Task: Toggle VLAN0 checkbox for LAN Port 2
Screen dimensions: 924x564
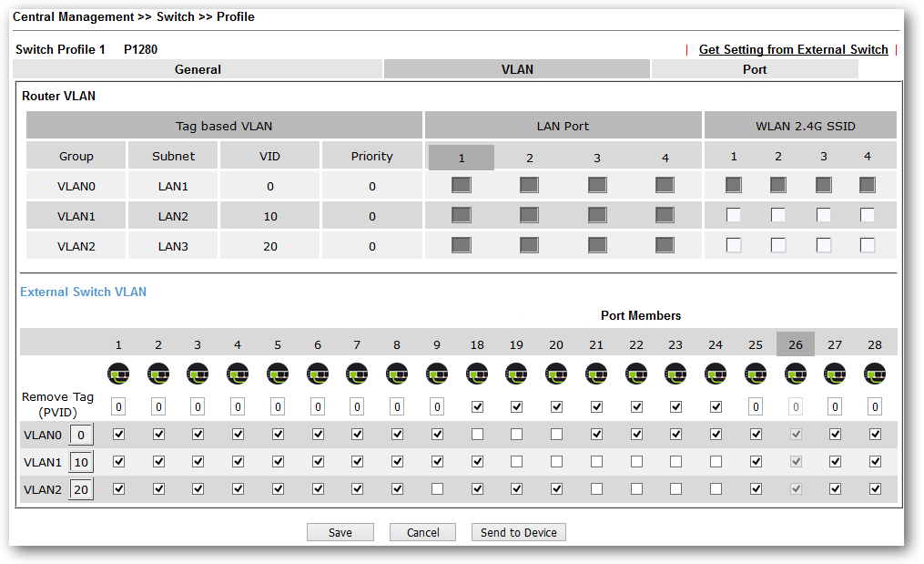Action: (529, 185)
